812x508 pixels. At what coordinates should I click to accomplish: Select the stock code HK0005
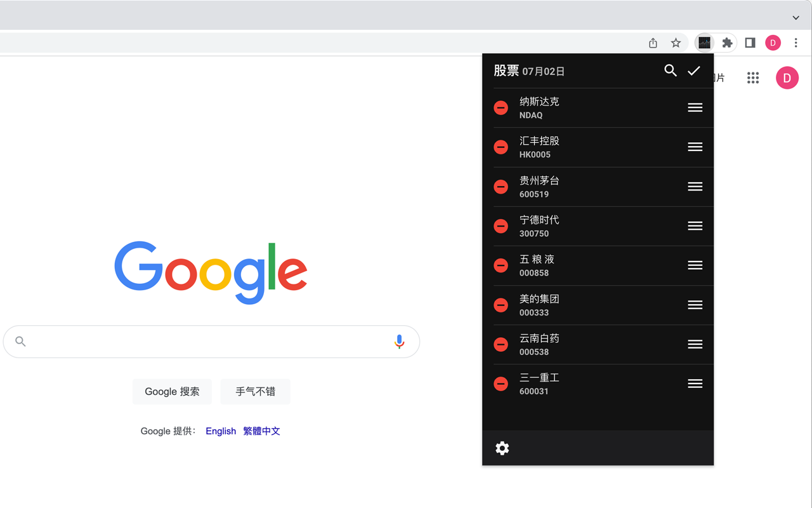pos(535,155)
